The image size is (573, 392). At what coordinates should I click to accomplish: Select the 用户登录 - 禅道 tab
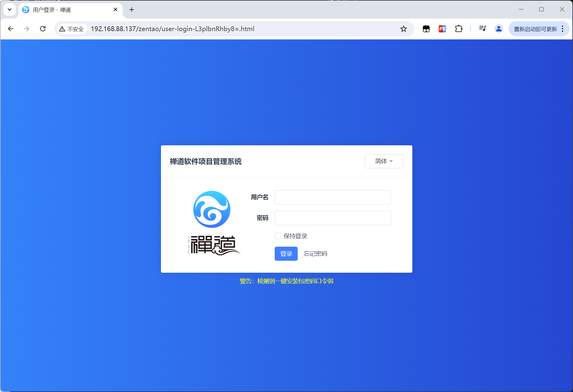coord(71,10)
